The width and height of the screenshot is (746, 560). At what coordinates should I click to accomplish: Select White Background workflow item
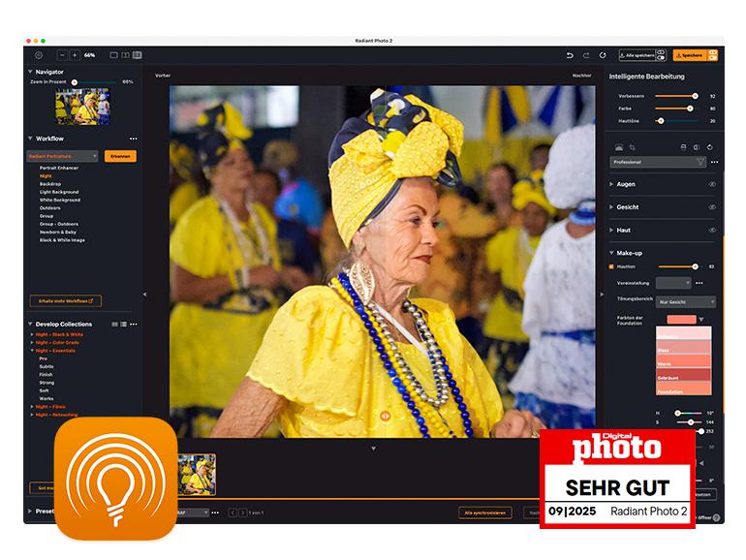(59, 201)
